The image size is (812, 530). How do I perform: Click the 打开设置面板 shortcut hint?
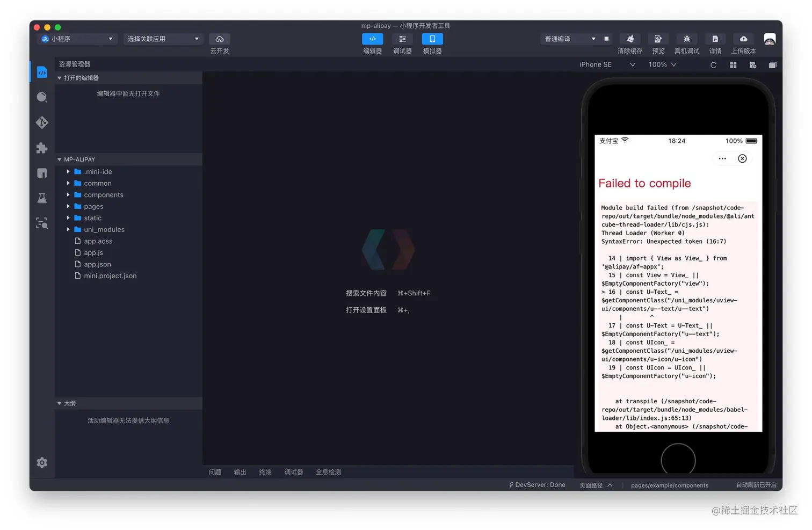pos(378,310)
